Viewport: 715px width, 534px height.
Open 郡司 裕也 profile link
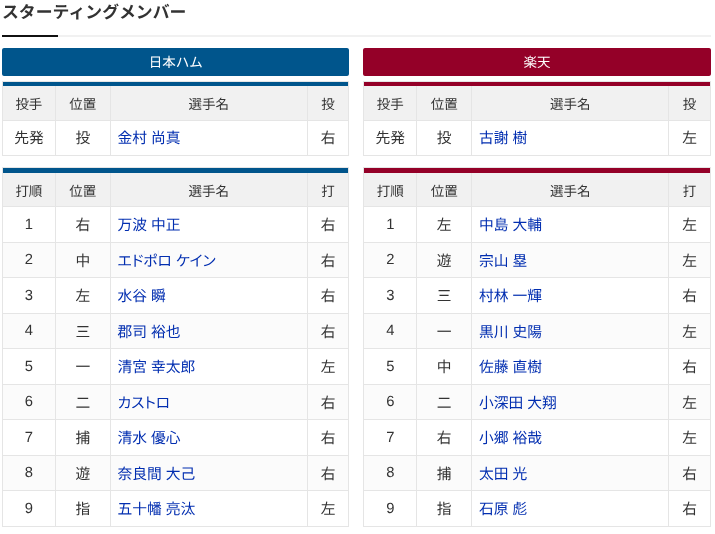(149, 331)
